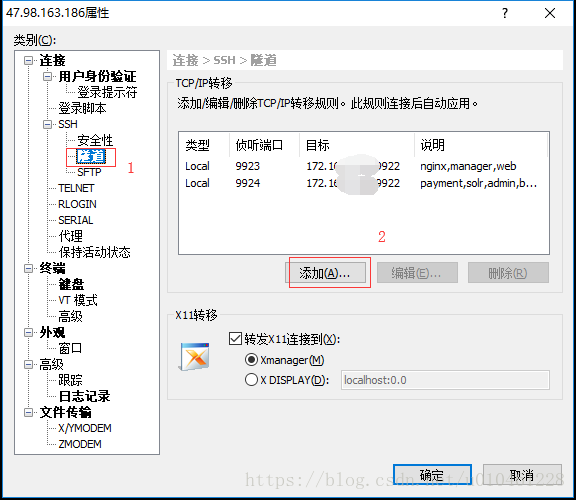The width and height of the screenshot is (576, 500).
Task: Select the X DISPLAY radio button
Action: 251,380
